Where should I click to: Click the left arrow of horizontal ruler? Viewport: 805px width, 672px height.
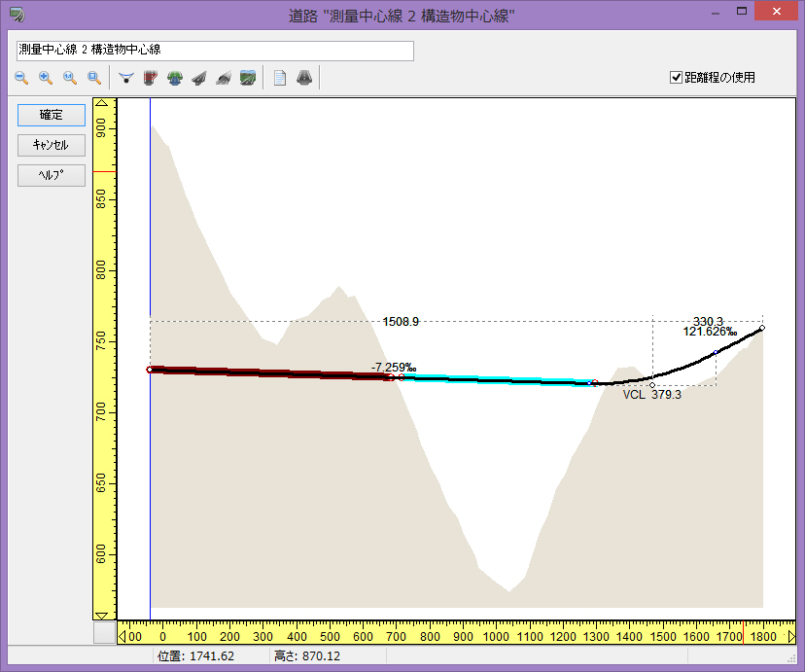[122, 637]
